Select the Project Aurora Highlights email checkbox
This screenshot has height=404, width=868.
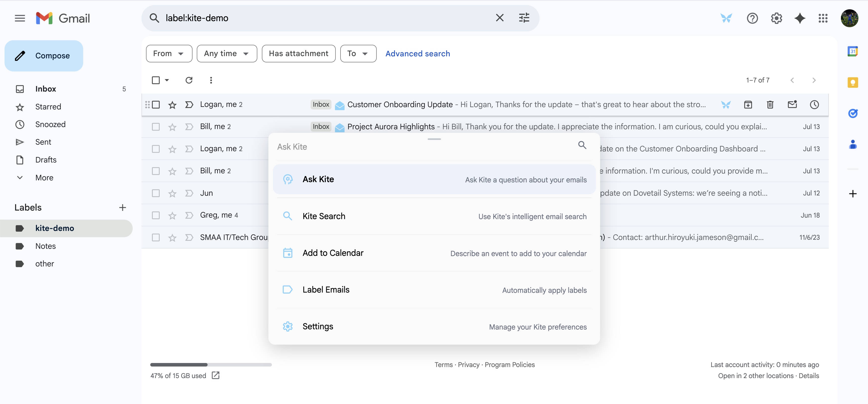[x=156, y=127]
